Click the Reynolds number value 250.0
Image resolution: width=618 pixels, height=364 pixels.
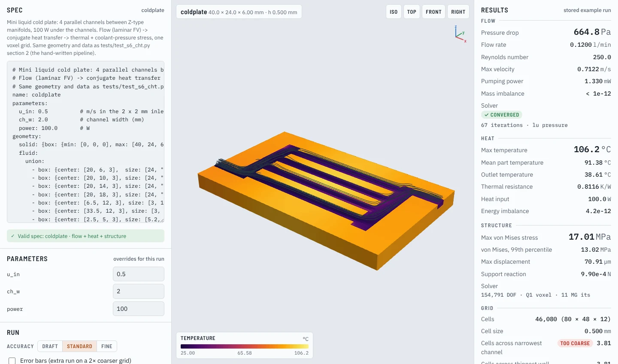click(x=602, y=57)
